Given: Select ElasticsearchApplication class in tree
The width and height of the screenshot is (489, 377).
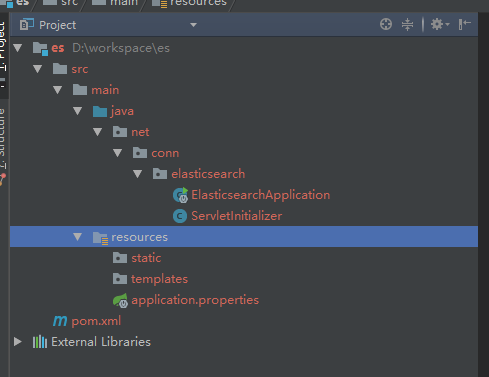Looking at the screenshot, I should click(x=260, y=195).
